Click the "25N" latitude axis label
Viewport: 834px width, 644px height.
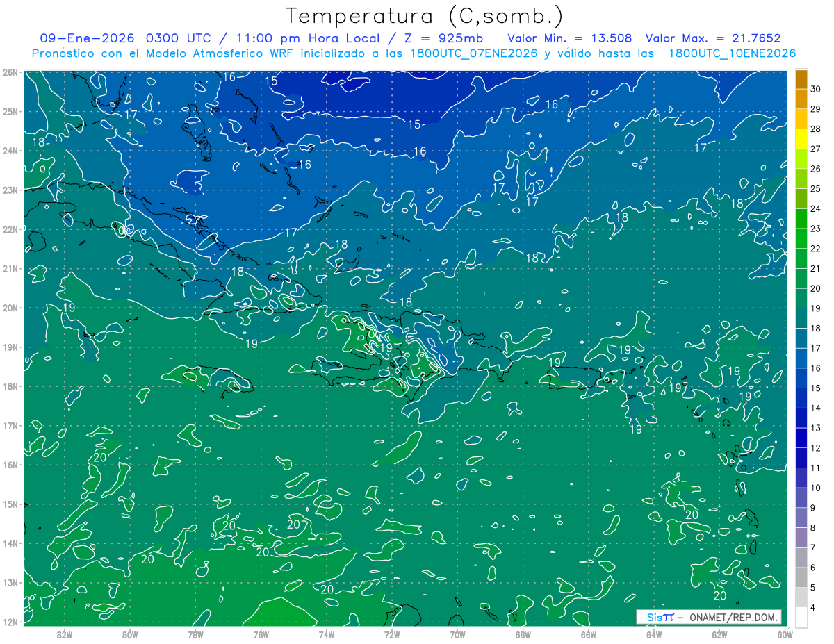pyautogui.click(x=10, y=111)
